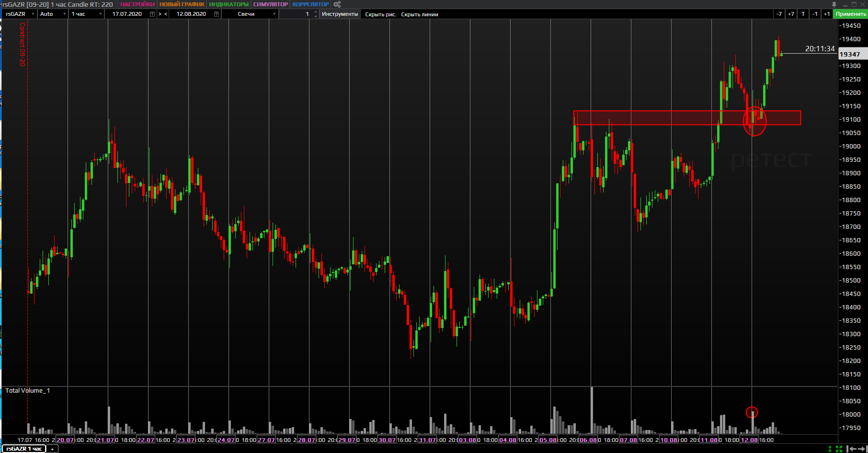
Task: Click the current price label 19347
Action: 852,54
